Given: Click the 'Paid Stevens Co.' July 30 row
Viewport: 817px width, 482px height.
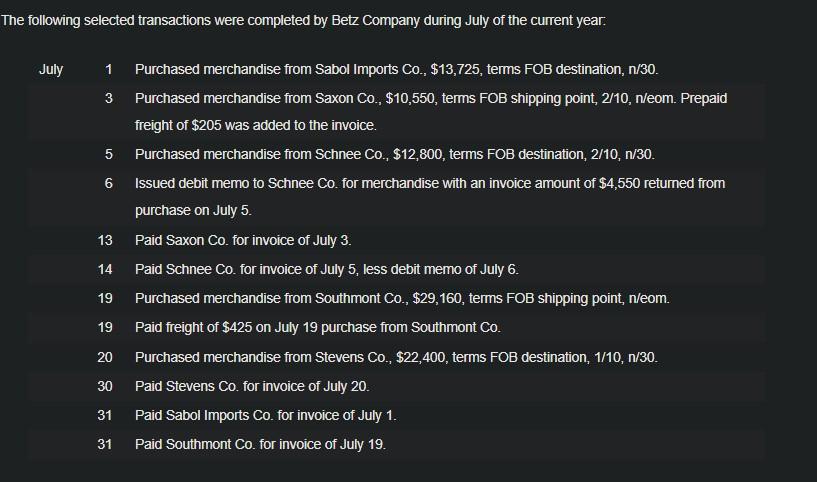Looking at the screenshot, I should [397, 387].
